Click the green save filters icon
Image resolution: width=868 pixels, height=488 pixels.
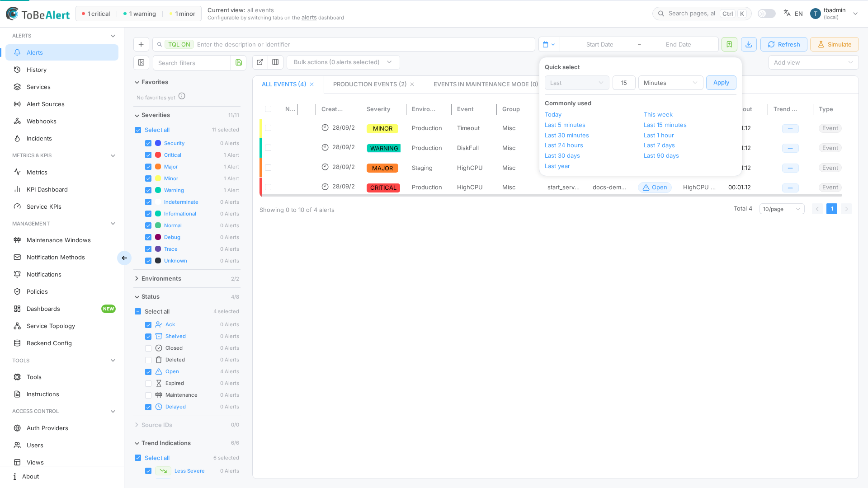[x=239, y=63]
